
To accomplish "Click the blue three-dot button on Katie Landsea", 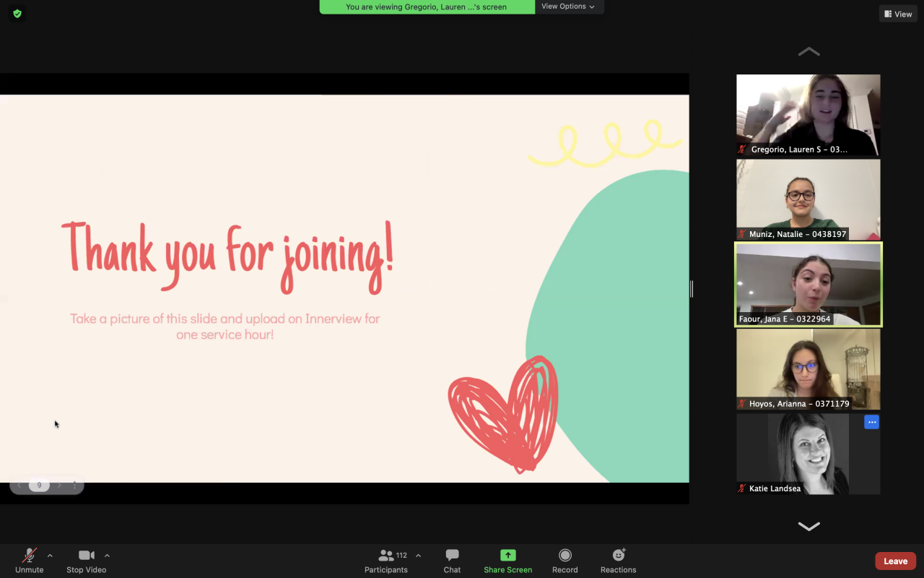I will [x=871, y=422].
